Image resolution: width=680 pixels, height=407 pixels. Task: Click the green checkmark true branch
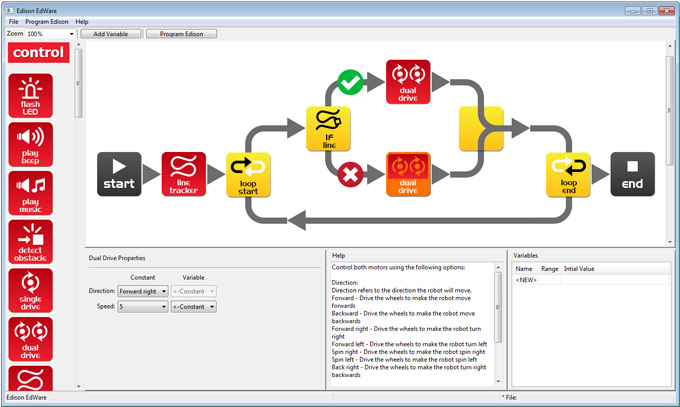[x=350, y=82]
